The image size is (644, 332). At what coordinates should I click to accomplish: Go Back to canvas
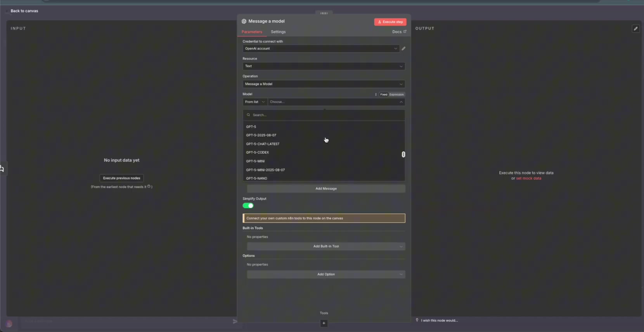pos(24,11)
